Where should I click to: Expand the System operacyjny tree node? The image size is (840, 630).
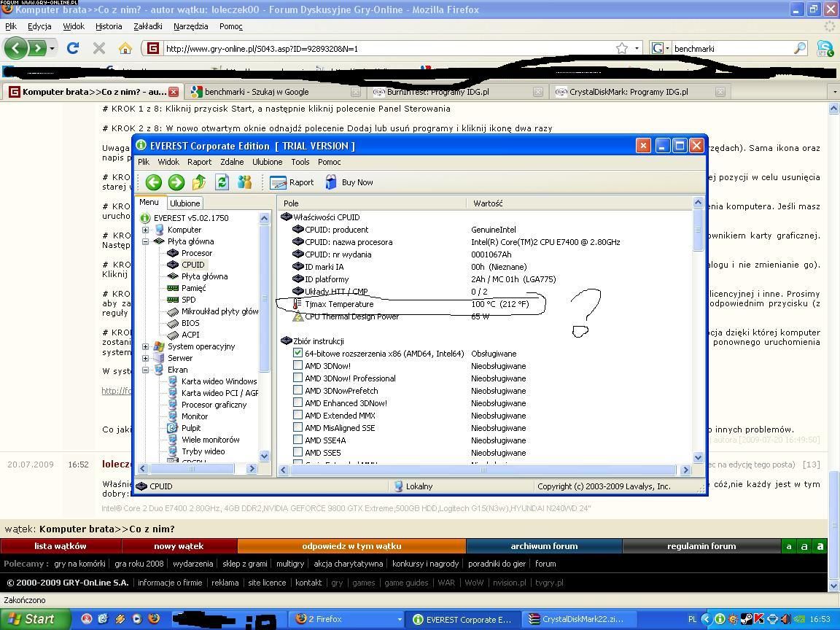(145, 346)
